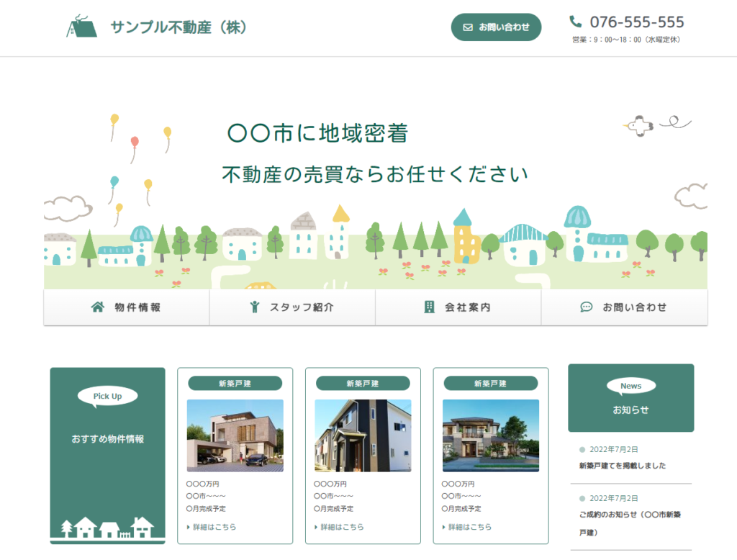Expand details arrow on third property card
737x560 pixels.
444,528
